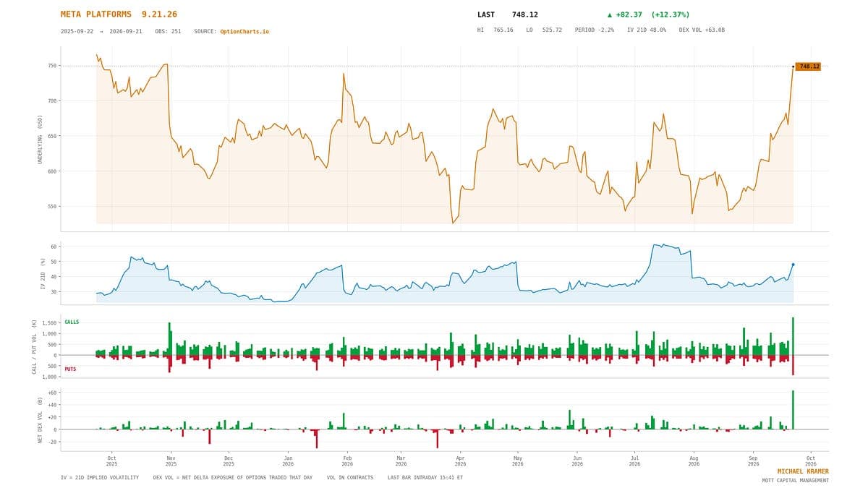
Task: Click the MOTT CAPITAL MANAGEMENT credit
Action: point(796,480)
